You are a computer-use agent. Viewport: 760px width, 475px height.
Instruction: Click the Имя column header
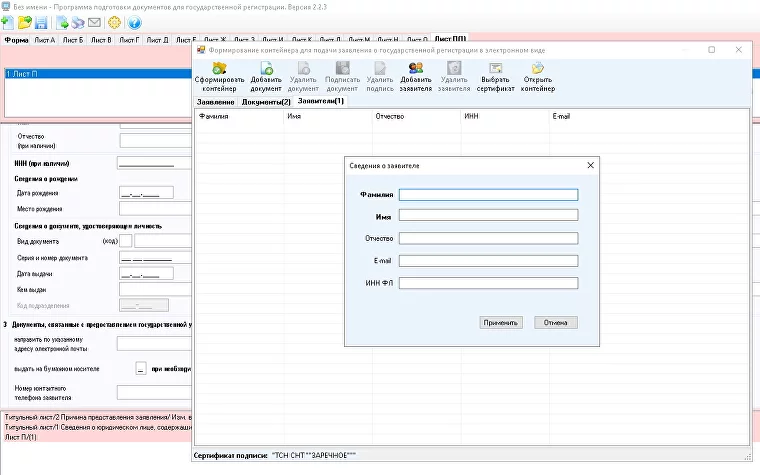[328, 116]
